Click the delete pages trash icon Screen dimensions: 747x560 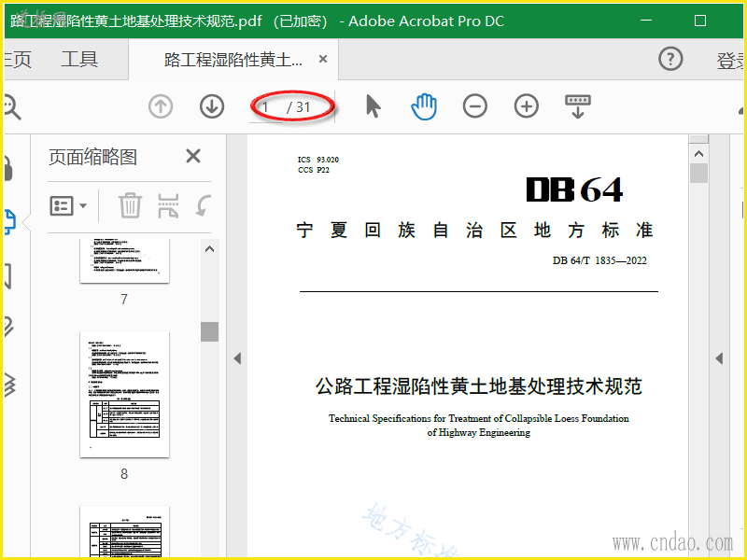coord(130,205)
